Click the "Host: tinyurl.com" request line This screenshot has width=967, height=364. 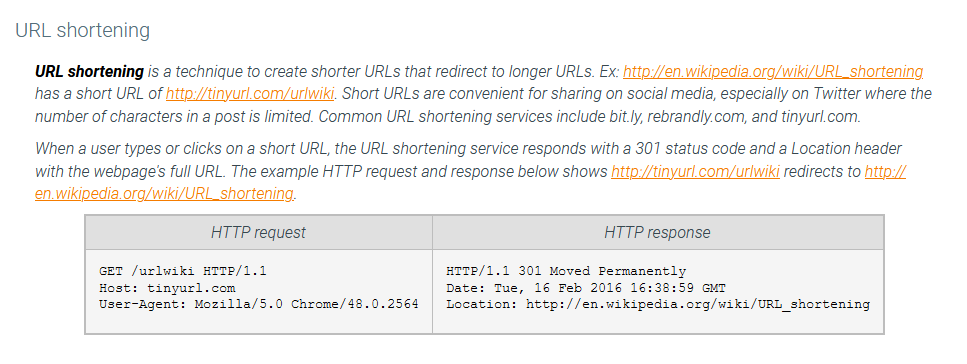click(167, 287)
